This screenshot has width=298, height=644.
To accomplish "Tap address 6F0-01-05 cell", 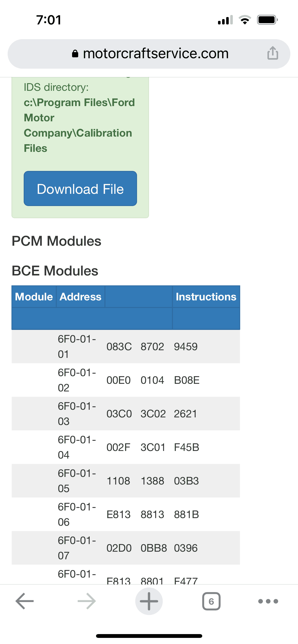I will (x=77, y=481).
